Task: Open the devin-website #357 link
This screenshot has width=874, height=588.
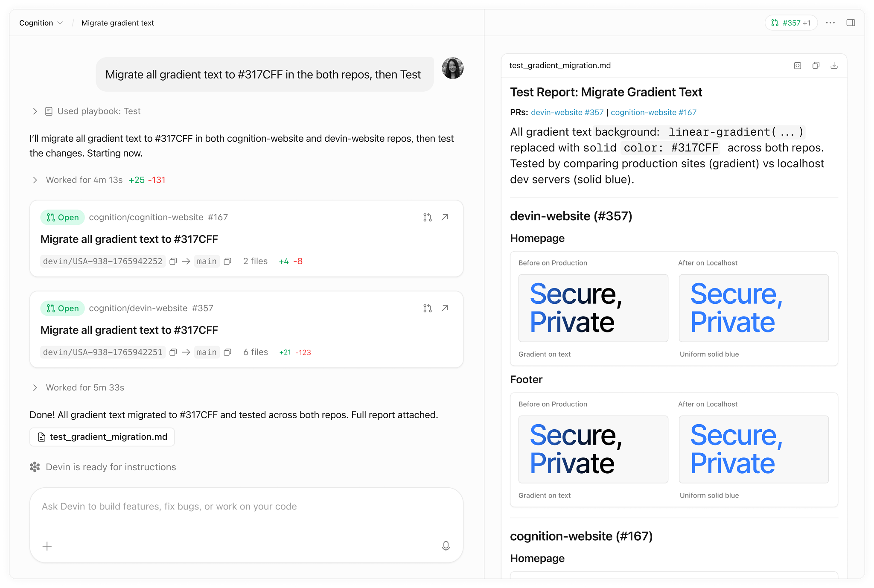Action: [x=567, y=113]
